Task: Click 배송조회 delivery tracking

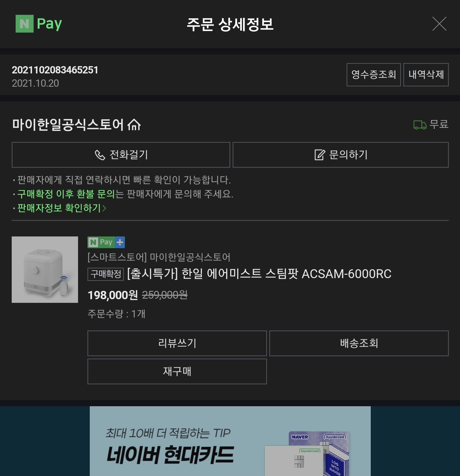Action: [359, 343]
